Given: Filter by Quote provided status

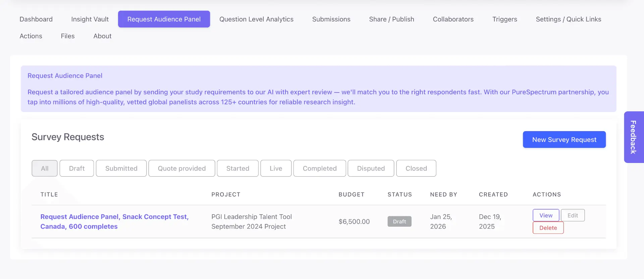Looking at the screenshot, I should 182,168.
